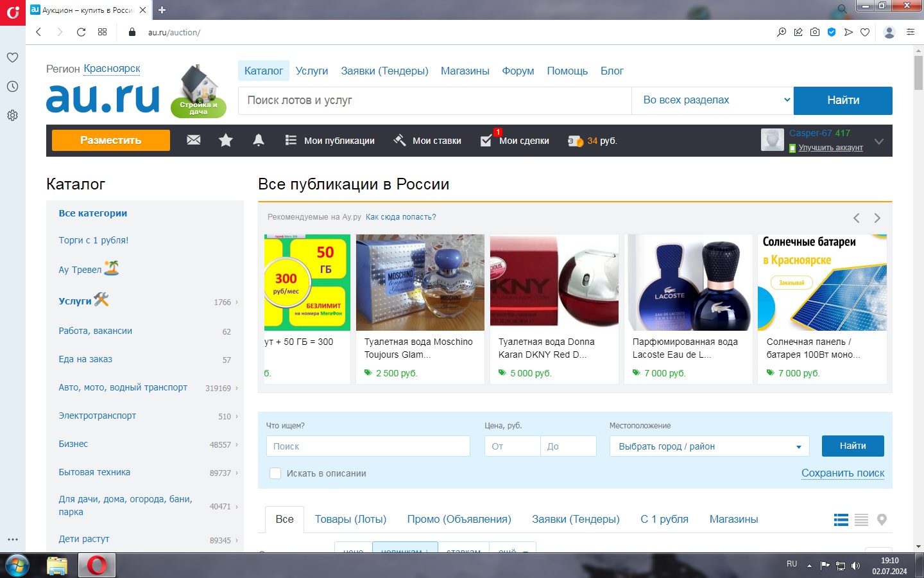Viewport: 924px width, 578px height.
Task: Open Мои сделки link
Action: coord(515,141)
